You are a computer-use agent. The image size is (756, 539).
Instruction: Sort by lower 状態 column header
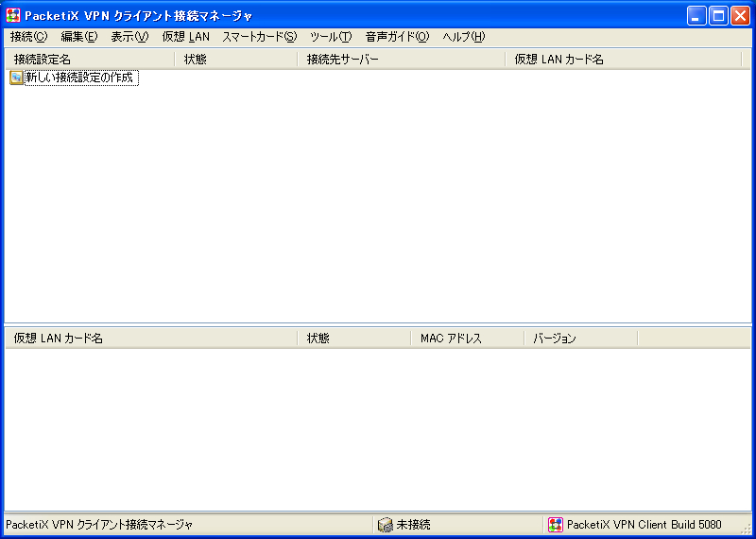[354, 339]
